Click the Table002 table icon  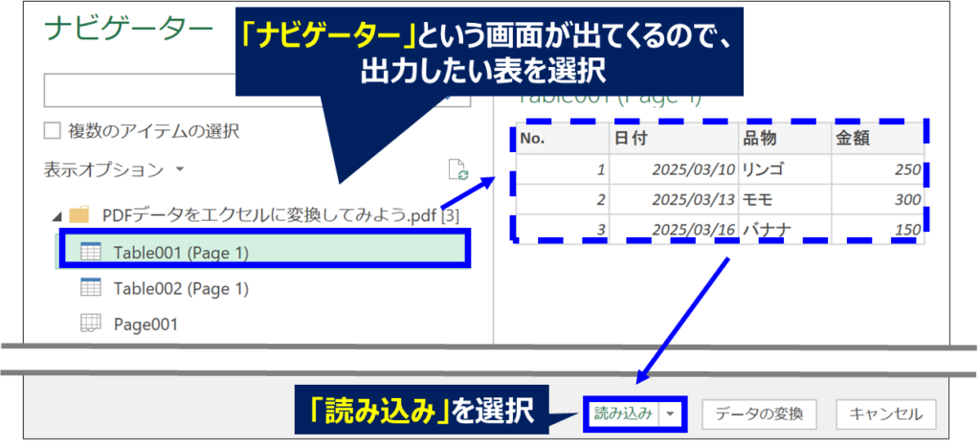click(91, 287)
